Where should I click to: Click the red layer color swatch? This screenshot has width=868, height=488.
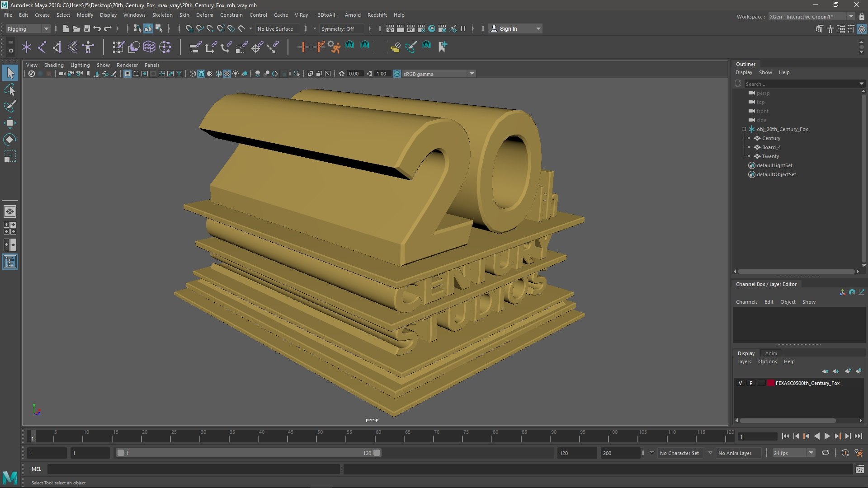(771, 383)
